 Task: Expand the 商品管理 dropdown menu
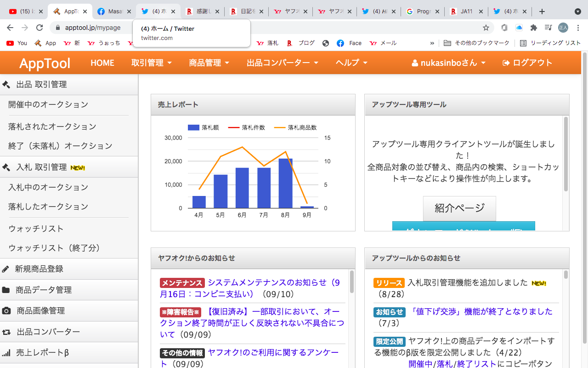click(x=209, y=63)
